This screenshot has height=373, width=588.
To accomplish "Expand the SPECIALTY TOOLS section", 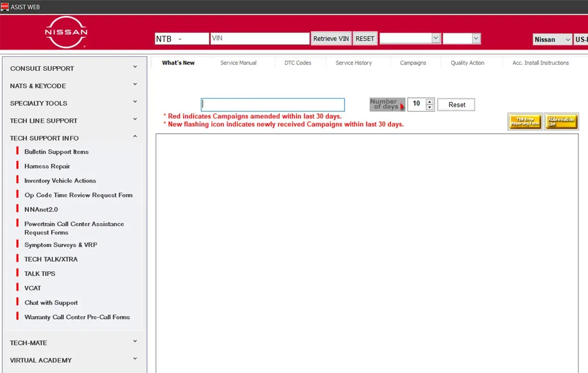I will (x=73, y=103).
